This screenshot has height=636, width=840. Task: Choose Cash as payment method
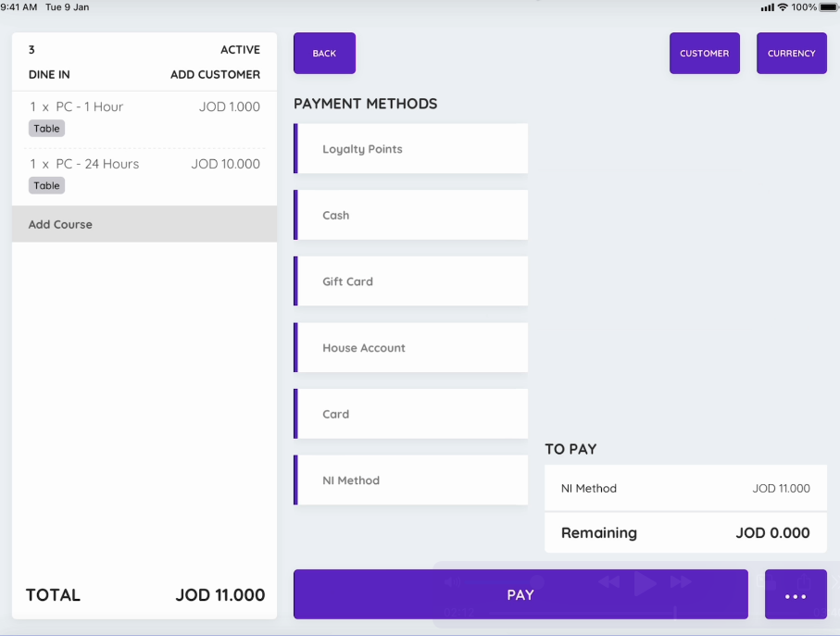coord(411,215)
